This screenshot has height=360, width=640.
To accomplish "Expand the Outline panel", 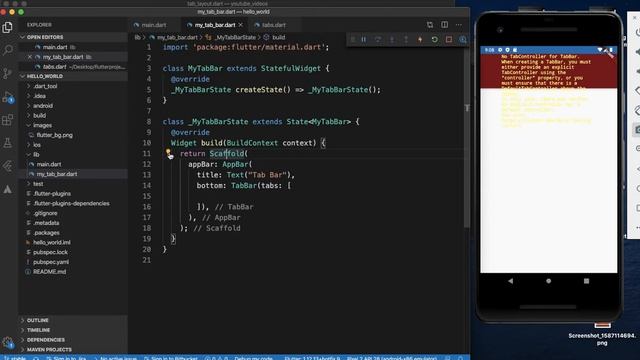I will click(73, 320).
